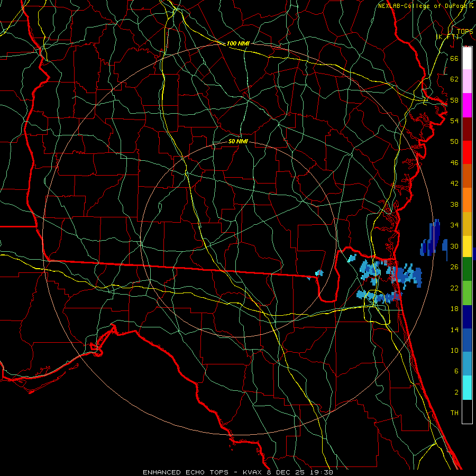Click the 'NEXLAB-College of DuPage' credit text
Screen dimensions: 476x476
[x=423, y=6]
